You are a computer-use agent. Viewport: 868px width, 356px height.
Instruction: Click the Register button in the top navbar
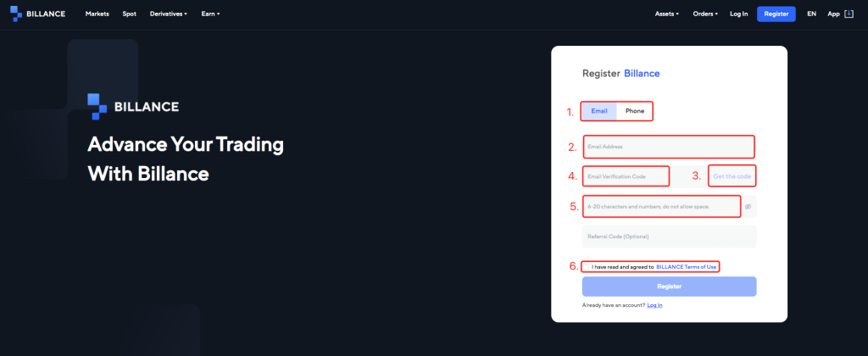click(776, 14)
